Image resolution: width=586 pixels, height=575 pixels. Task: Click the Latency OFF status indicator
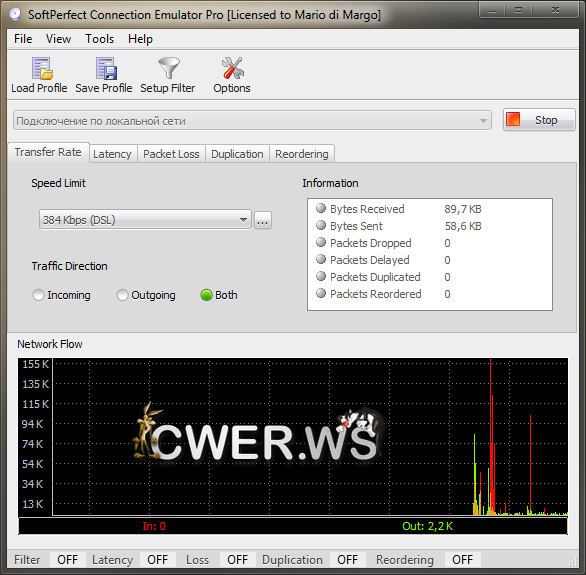pos(158,560)
